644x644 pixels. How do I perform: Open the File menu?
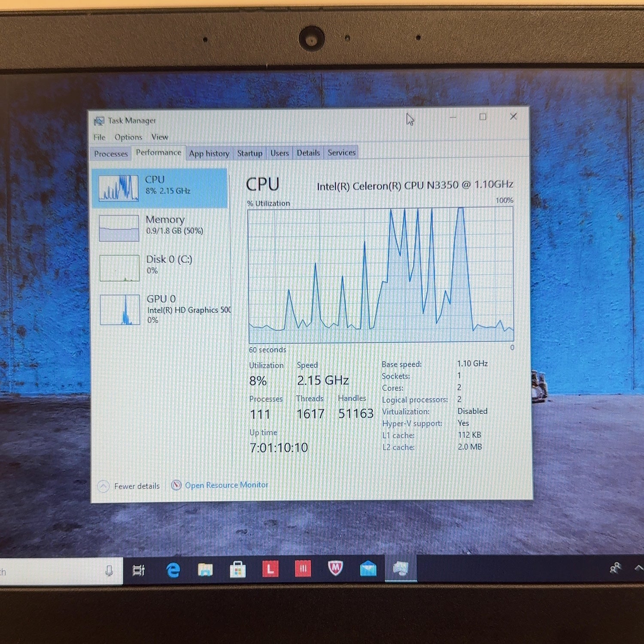(x=99, y=137)
